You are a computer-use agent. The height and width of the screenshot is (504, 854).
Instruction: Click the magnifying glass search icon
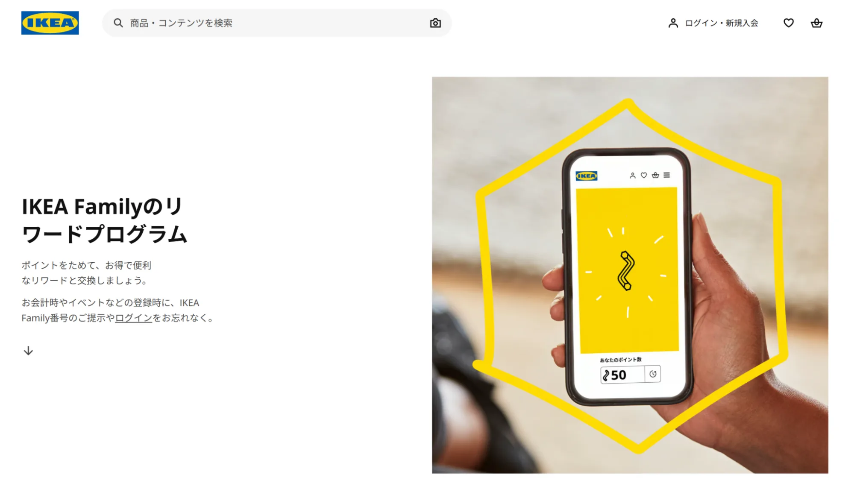tap(118, 23)
